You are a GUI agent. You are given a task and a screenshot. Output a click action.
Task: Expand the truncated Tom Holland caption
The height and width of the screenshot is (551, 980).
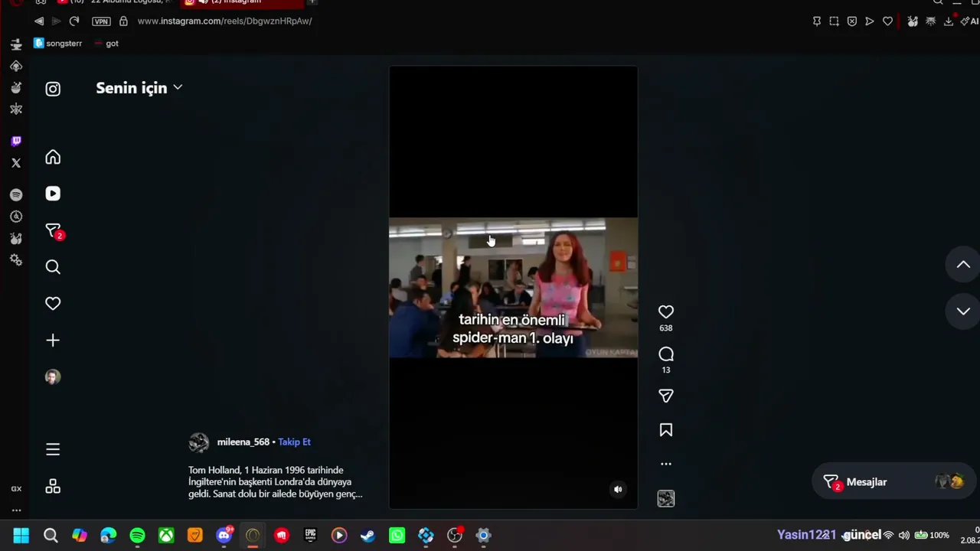[x=275, y=482]
